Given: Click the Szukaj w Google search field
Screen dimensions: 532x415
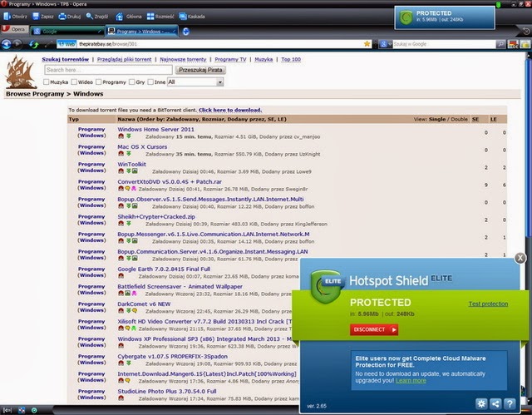Looking at the screenshot, I should click(444, 44).
